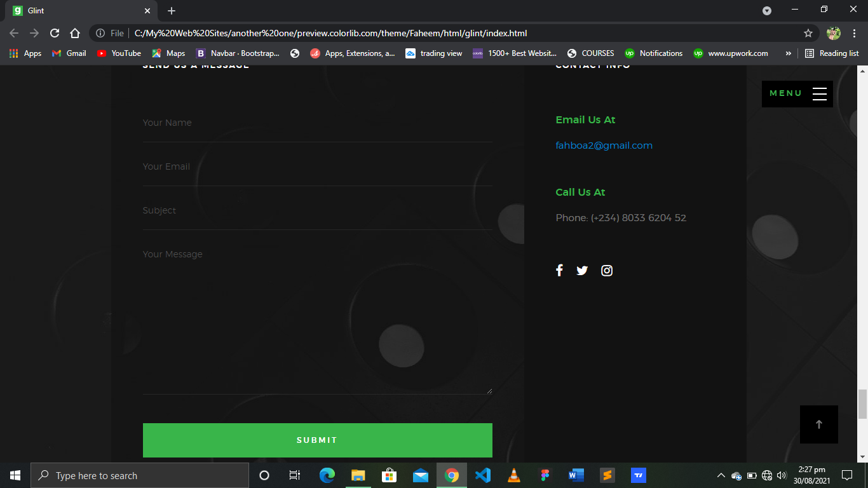Open Chrome's three-dot menu
Screen dimensions: 868x488
pos(854,33)
